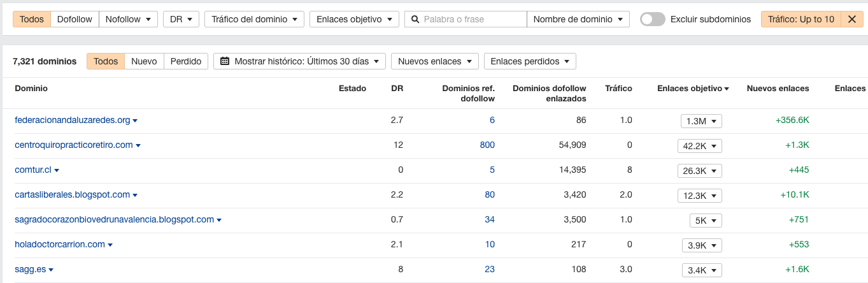
Task: Switch to the Nuevo domains tab
Action: pos(144,62)
